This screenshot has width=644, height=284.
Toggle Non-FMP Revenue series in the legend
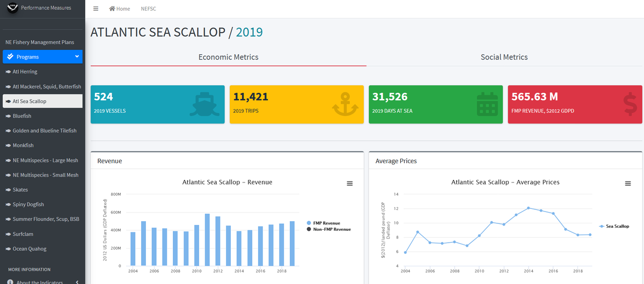click(328, 229)
